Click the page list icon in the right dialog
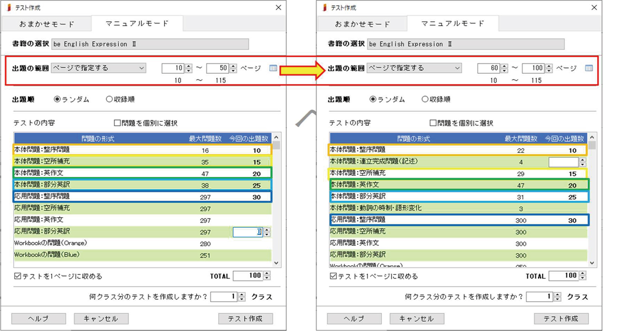644x332 pixels. pyautogui.click(x=589, y=68)
